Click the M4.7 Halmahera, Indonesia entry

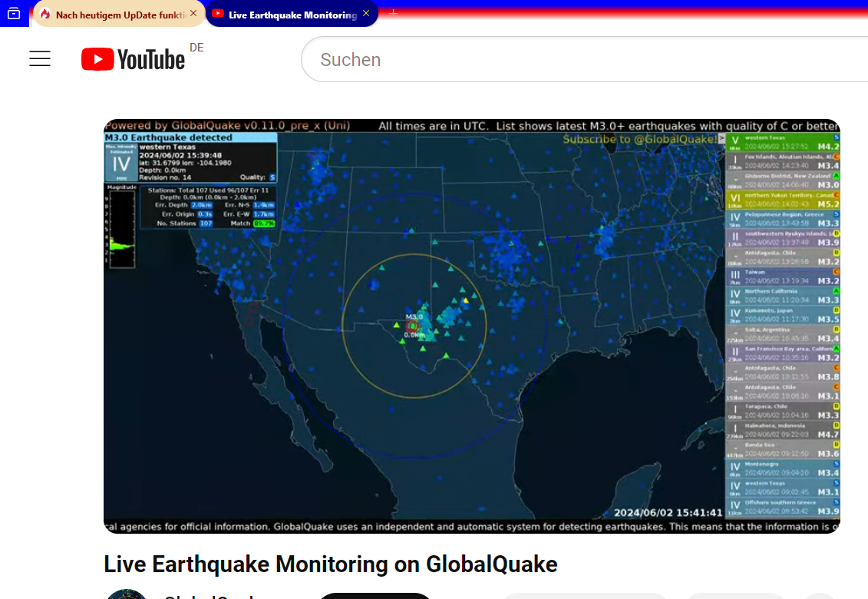point(783,431)
